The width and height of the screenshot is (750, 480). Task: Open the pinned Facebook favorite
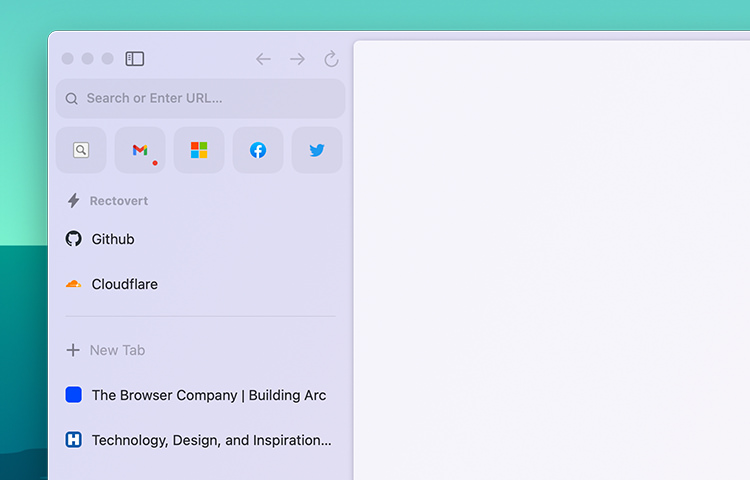[x=258, y=150]
